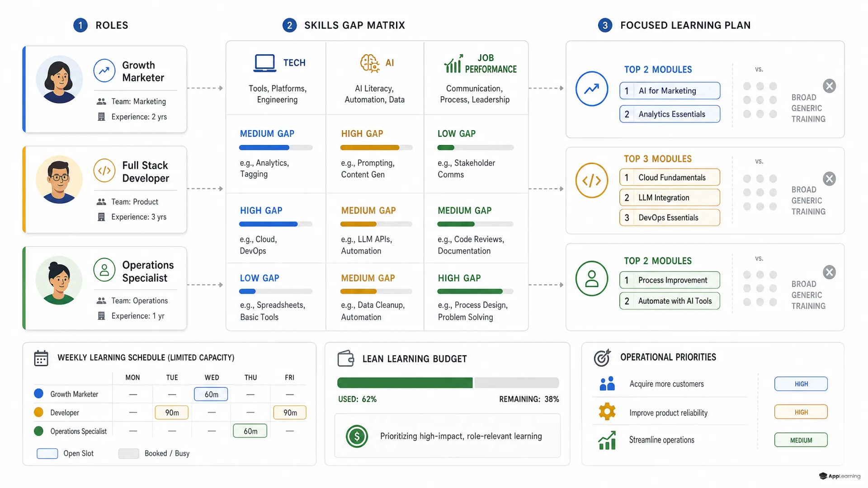The height and width of the screenshot is (488, 868).
Task: Click the Weekly Learning Schedule calendar icon
Action: pos(41,358)
